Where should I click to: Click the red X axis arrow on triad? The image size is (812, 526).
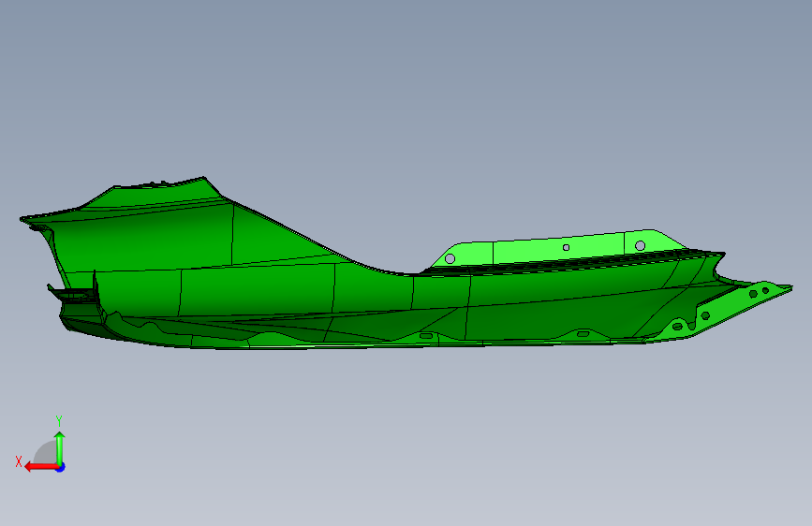[40, 467]
